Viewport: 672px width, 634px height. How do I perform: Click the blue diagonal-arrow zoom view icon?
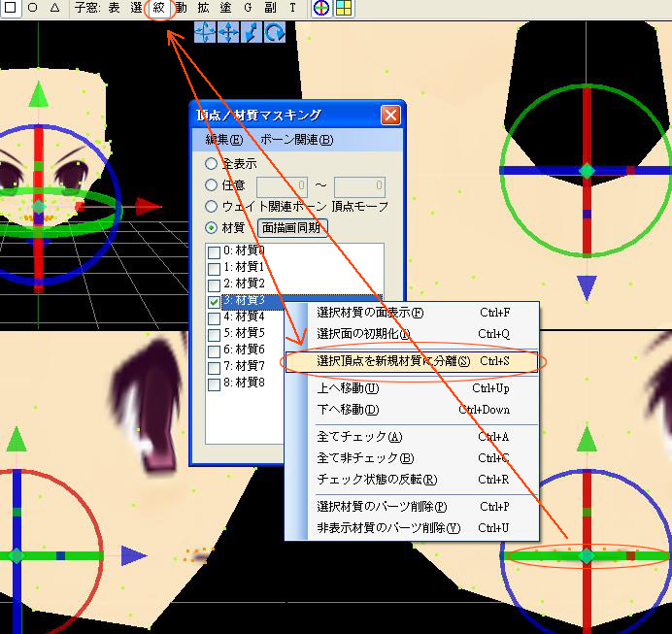point(252,32)
